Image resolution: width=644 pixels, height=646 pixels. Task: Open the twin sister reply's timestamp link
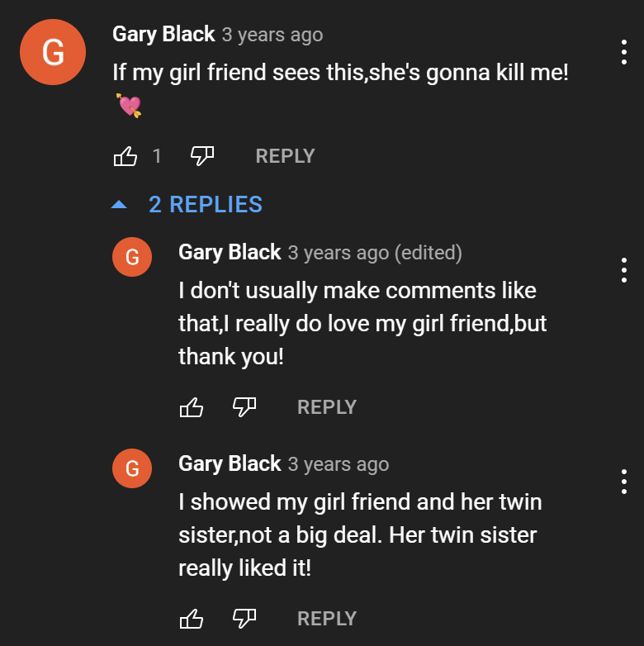(339, 464)
